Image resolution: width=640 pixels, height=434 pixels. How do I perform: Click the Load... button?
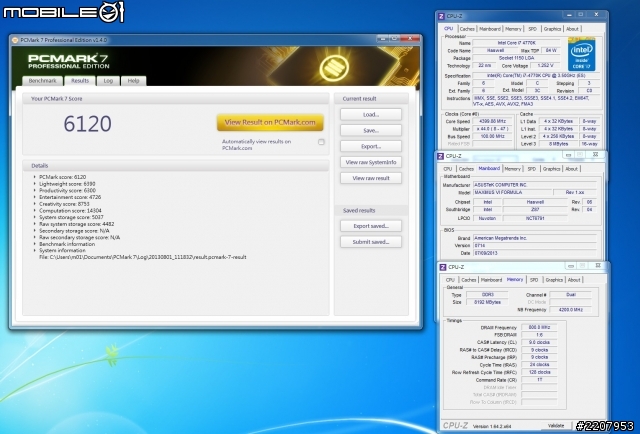click(x=371, y=115)
